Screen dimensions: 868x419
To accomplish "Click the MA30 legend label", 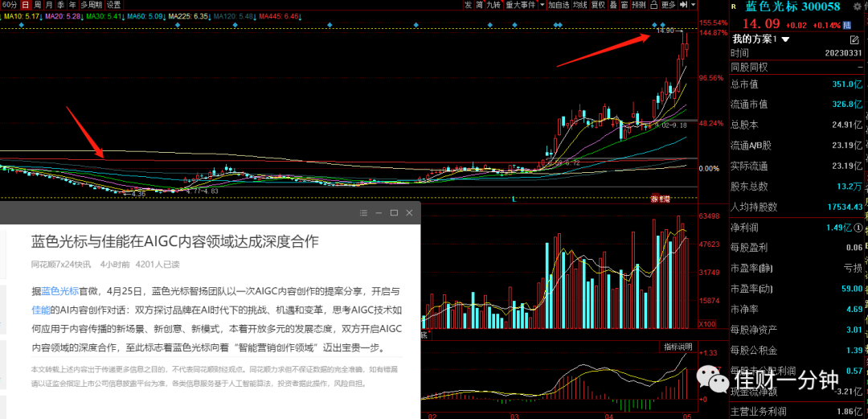I will [x=104, y=17].
